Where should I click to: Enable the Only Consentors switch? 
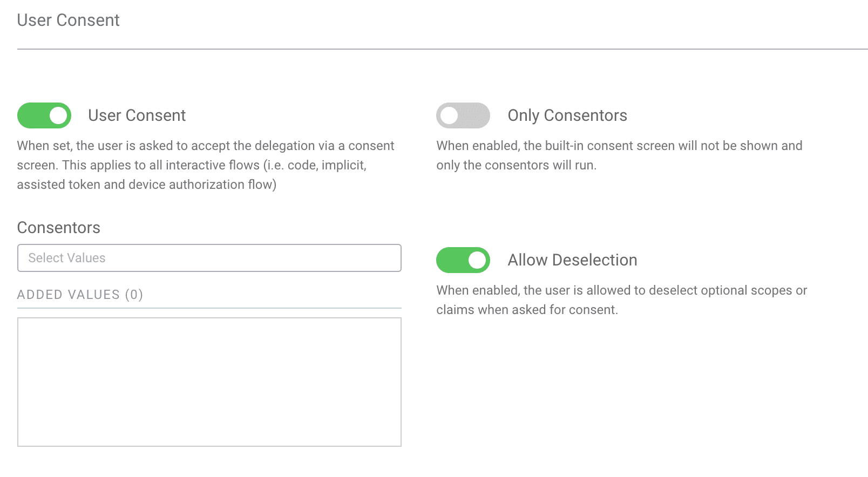coord(463,115)
